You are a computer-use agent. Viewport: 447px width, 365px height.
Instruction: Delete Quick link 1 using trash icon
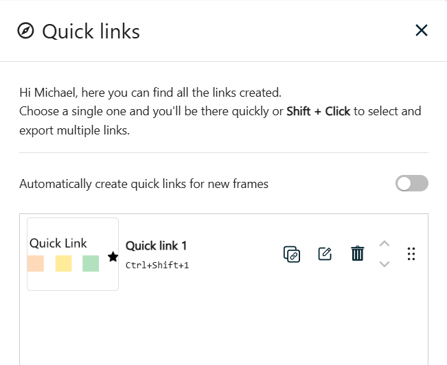[357, 253]
